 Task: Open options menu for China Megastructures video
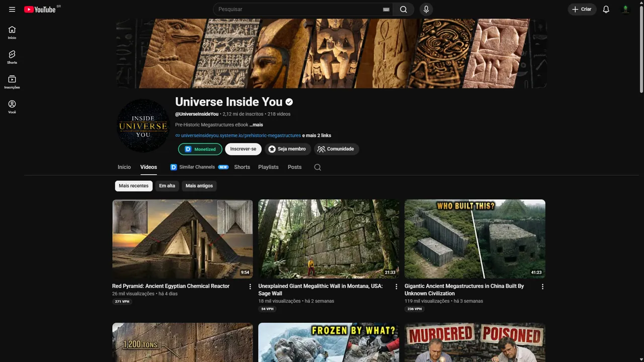click(x=542, y=287)
